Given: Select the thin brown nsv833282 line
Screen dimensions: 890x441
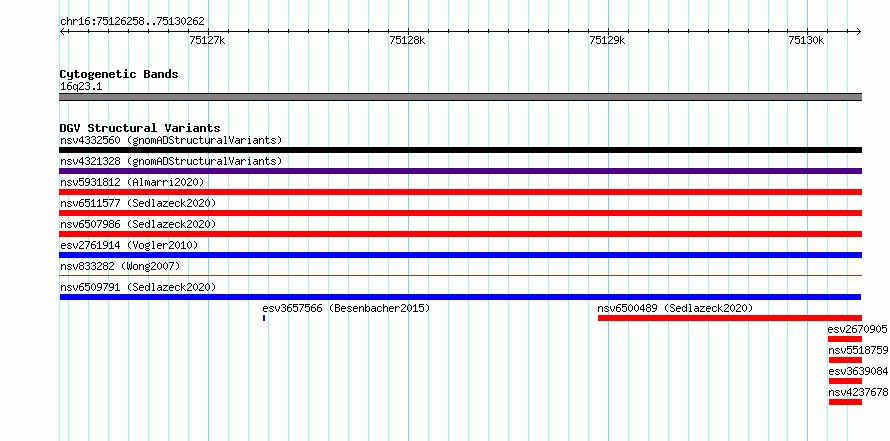Looking at the screenshot, I should pyautogui.click(x=460, y=276).
